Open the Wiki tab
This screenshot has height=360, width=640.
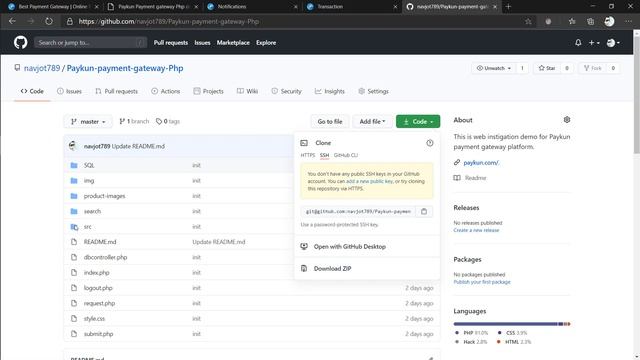point(247,91)
